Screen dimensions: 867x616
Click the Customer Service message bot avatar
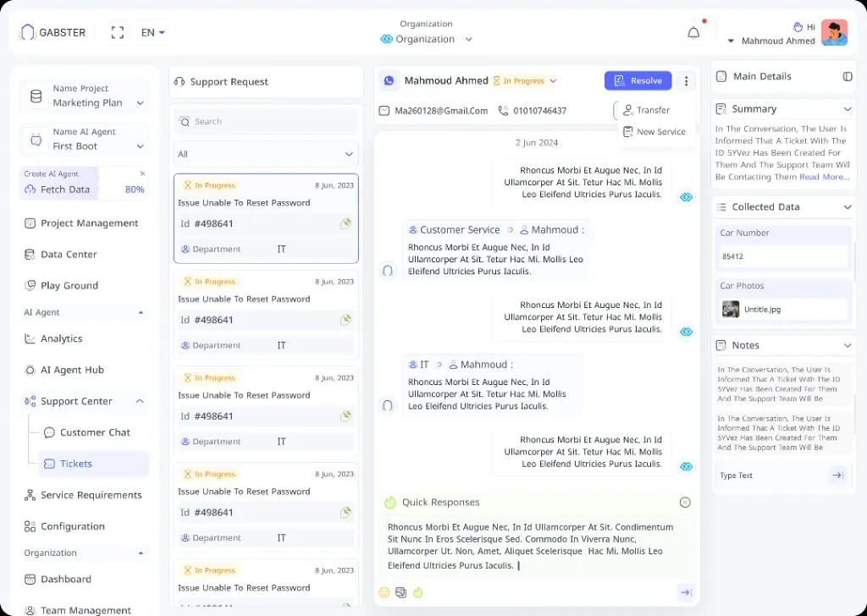388,271
